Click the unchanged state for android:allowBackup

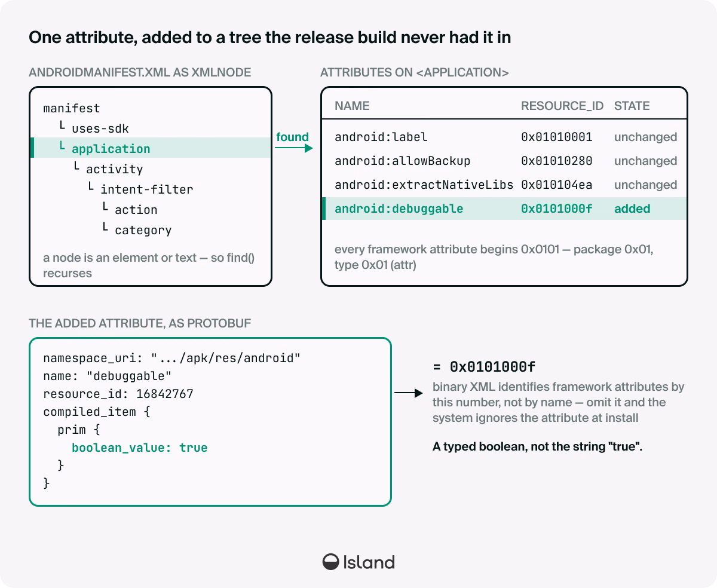tap(646, 161)
